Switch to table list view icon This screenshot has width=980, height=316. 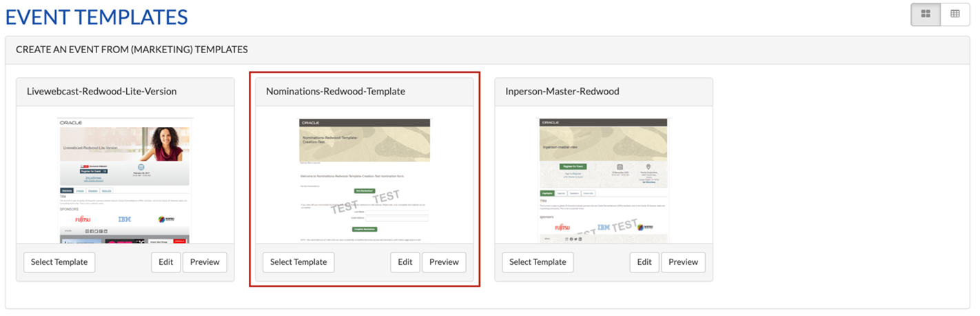[955, 14]
